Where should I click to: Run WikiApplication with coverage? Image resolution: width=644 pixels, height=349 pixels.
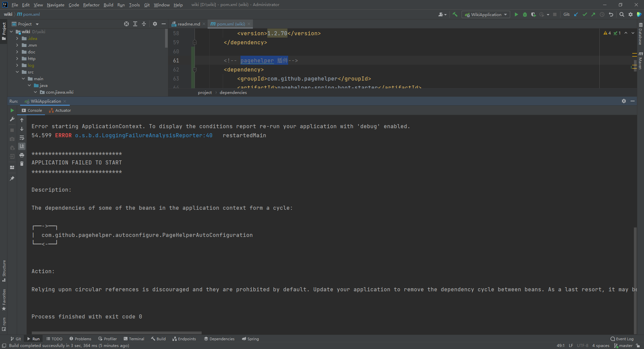(533, 14)
